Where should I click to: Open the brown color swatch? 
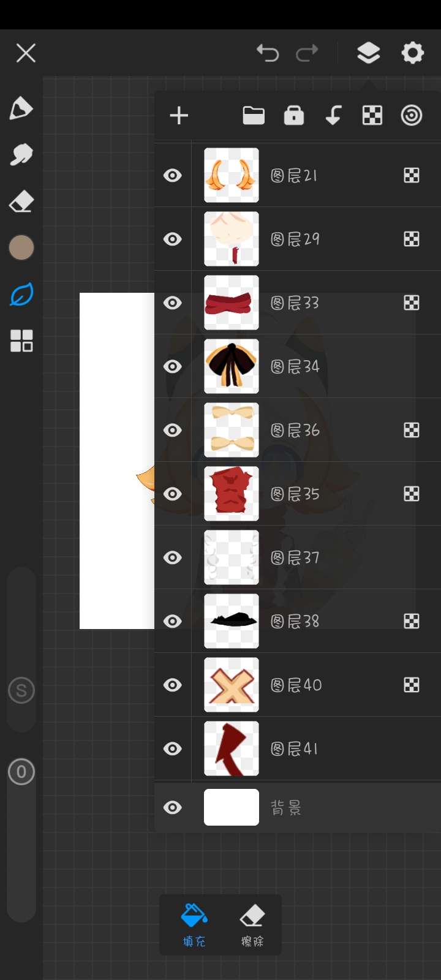(21, 247)
